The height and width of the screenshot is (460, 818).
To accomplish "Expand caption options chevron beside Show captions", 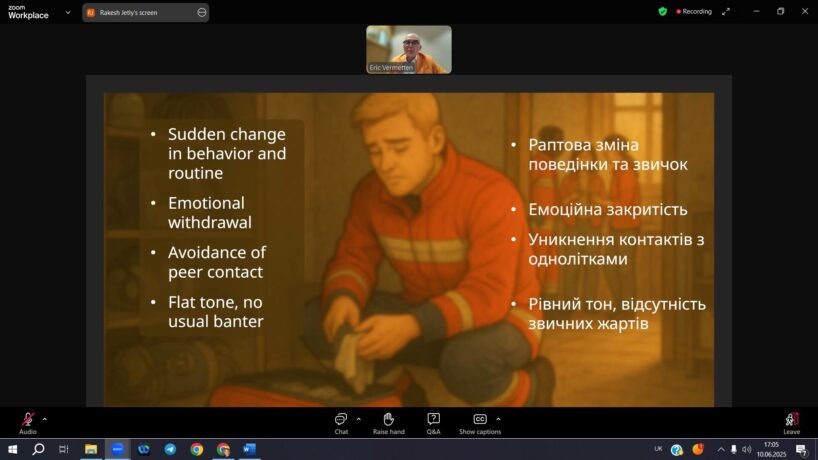I will click(x=498, y=419).
